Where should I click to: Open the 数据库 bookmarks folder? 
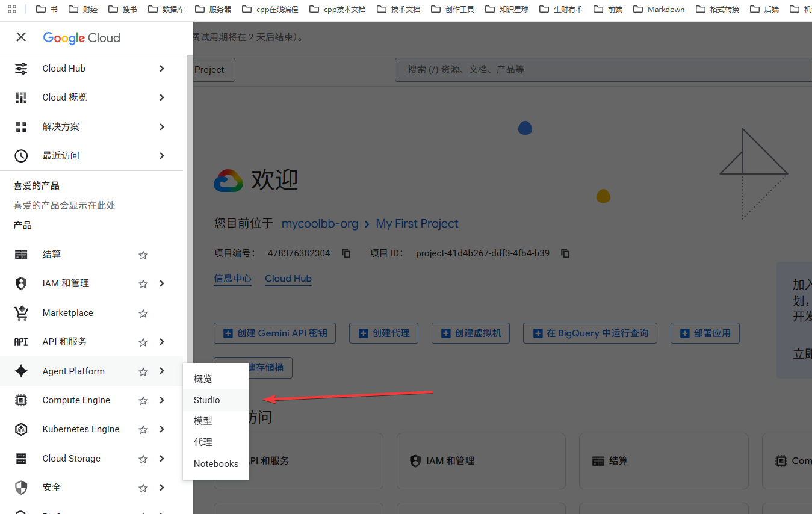tap(166, 9)
